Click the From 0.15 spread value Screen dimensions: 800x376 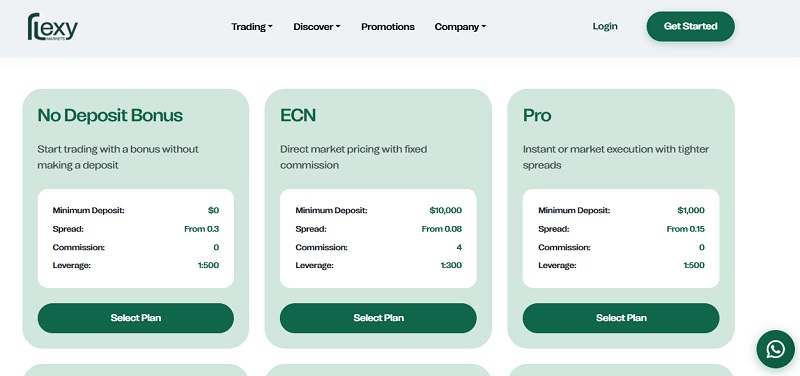click(685, 229)
